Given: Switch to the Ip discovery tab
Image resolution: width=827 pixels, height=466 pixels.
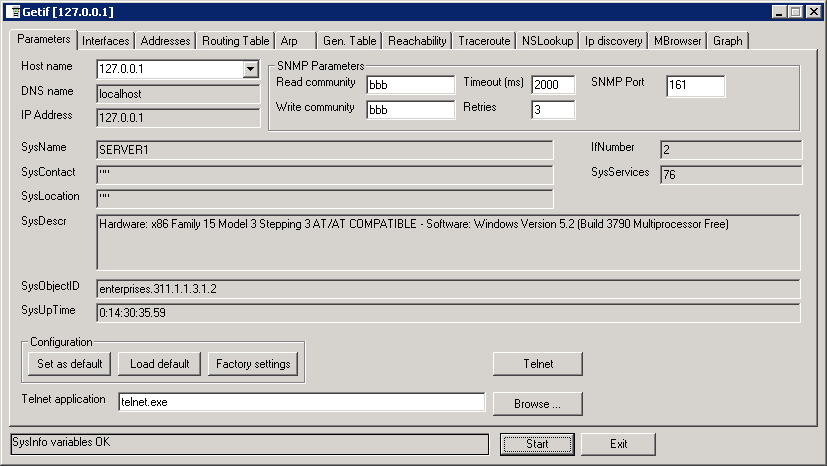Looking at the screenshot, I should (613, 41).
